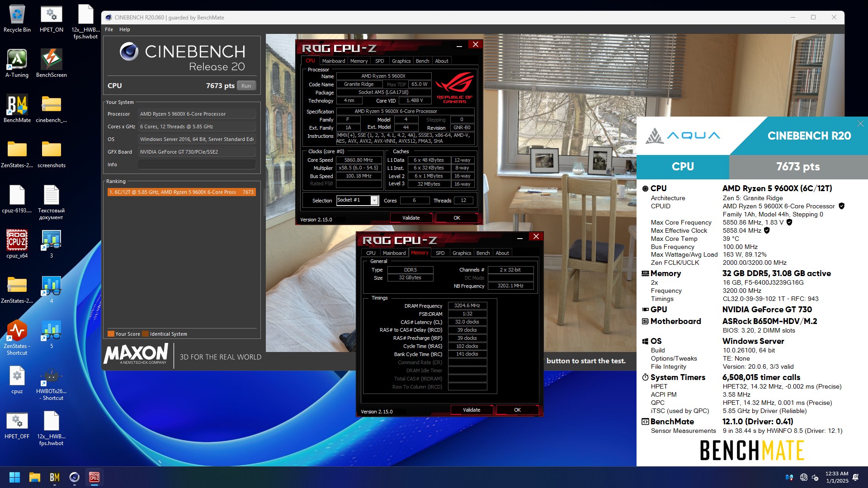Screen dimensions: 868x488
Task: Click the Core Speed value 5860.80 MHz
Action: [x=359, y=160]
